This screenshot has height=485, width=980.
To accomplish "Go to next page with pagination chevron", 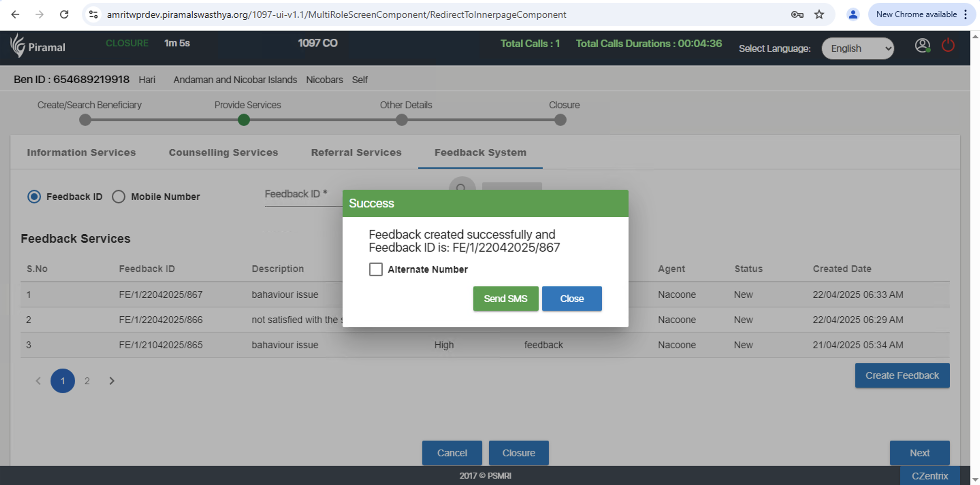I will click(x=111, y=381).
